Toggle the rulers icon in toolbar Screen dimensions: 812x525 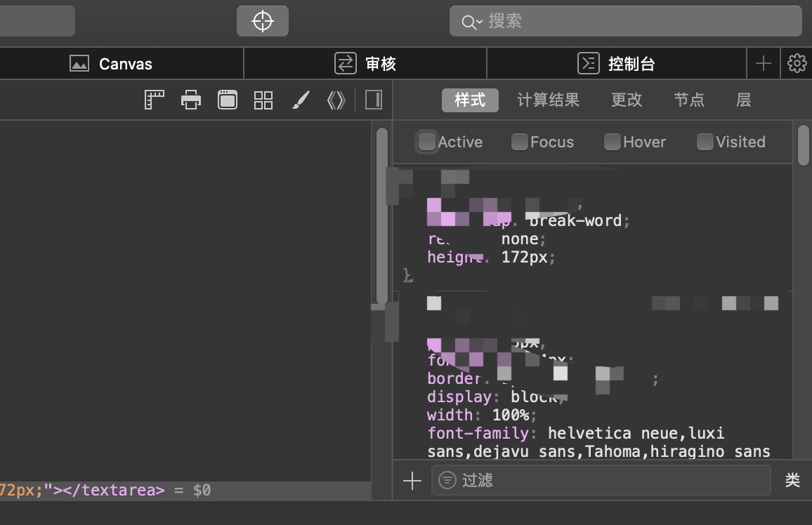(x=154, y=100)
